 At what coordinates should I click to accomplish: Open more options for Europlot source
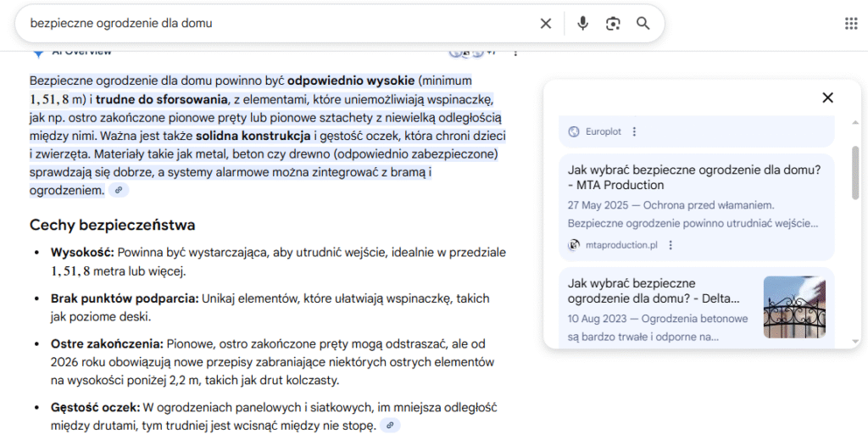click(635, 131)
